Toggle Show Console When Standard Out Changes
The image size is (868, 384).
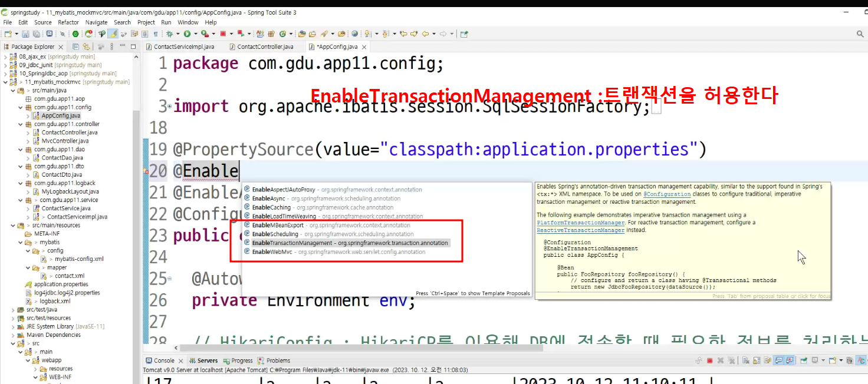click(778, 360)
